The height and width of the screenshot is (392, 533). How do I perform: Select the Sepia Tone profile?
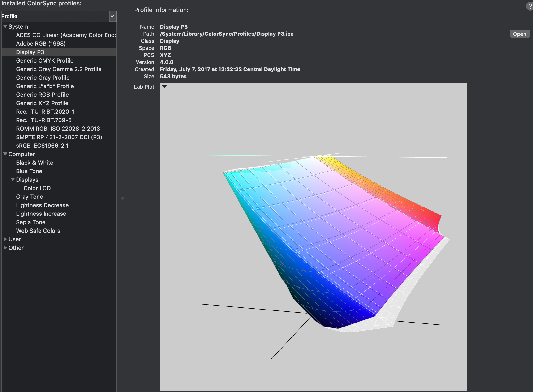(x=30, y=222)
